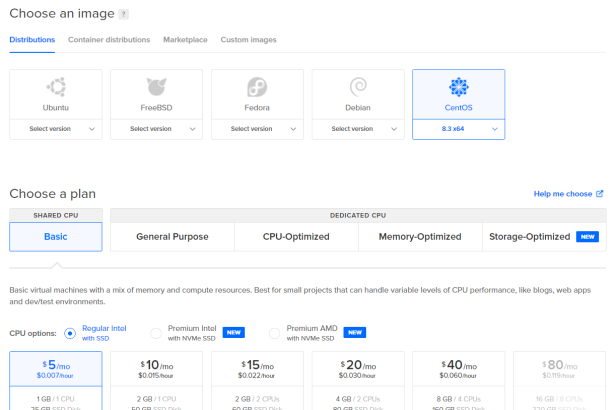Image resolution: width=615 pixels, height=410 pixels.
Task: Click the Basic virtual machines description paragraph
Action: [300, 296]
